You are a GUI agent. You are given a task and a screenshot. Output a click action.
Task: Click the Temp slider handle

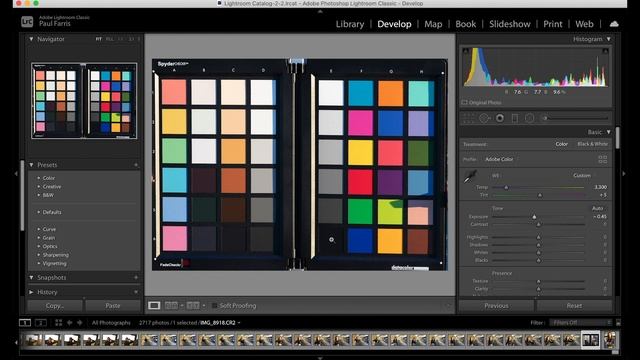(x=506, y=187)
